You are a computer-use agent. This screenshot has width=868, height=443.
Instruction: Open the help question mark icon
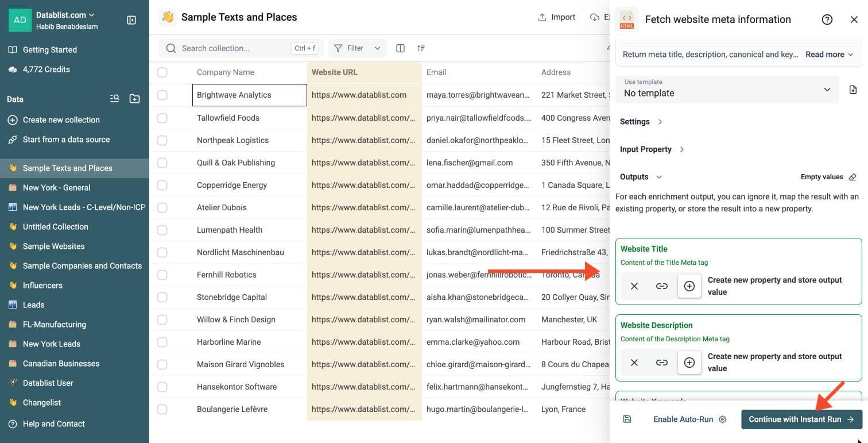pos(827,20)
